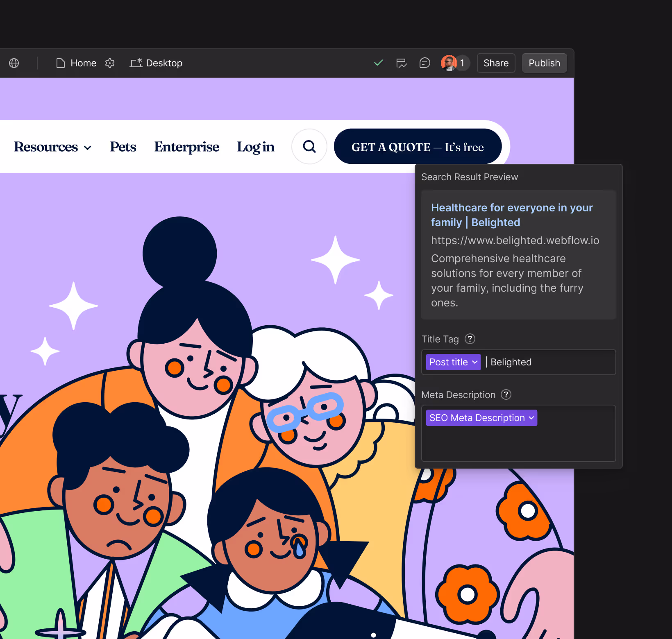Open the Pets nav link

(123, 147)
